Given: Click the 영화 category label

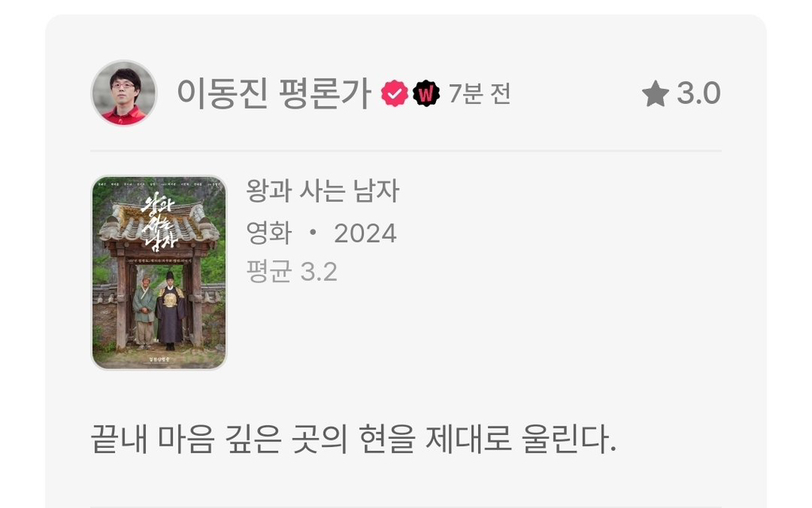Looking at the screenshot, I should [269, 233].
